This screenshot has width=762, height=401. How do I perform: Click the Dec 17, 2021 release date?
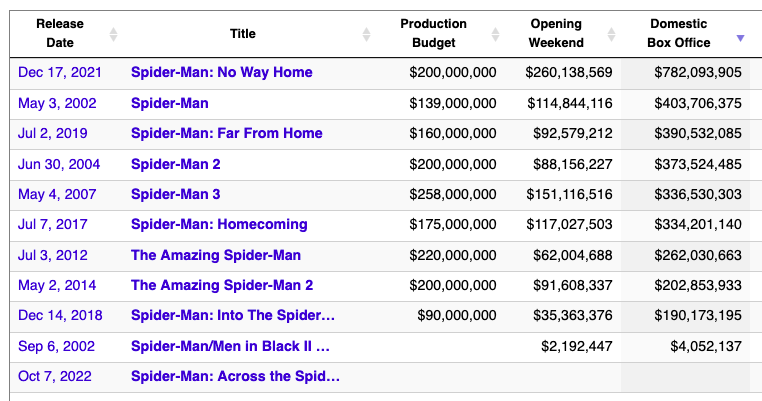tap(60, 72)
